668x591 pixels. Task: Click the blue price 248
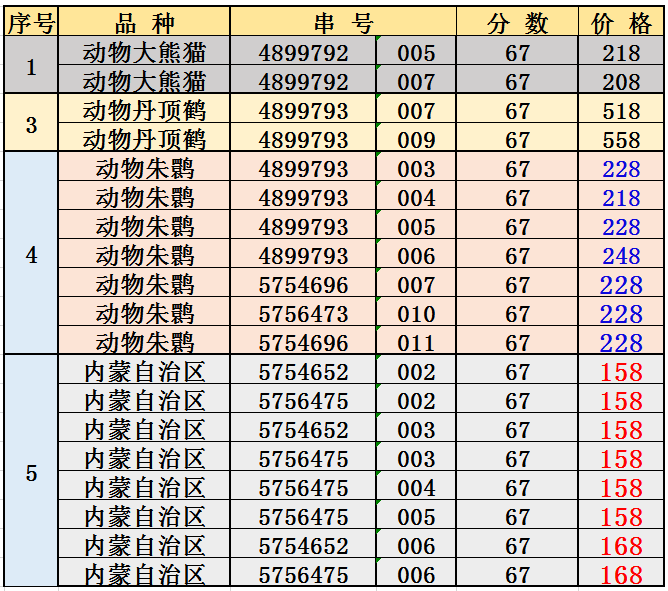point(621,256)
